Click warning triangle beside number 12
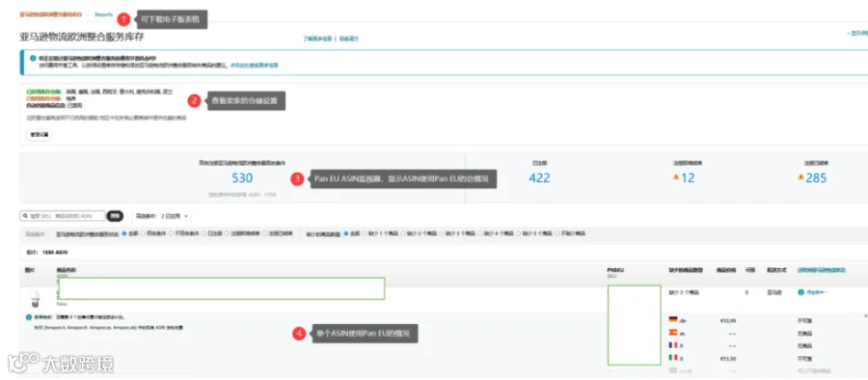This screenshot has width=868, height=380. tap(676, 177)
